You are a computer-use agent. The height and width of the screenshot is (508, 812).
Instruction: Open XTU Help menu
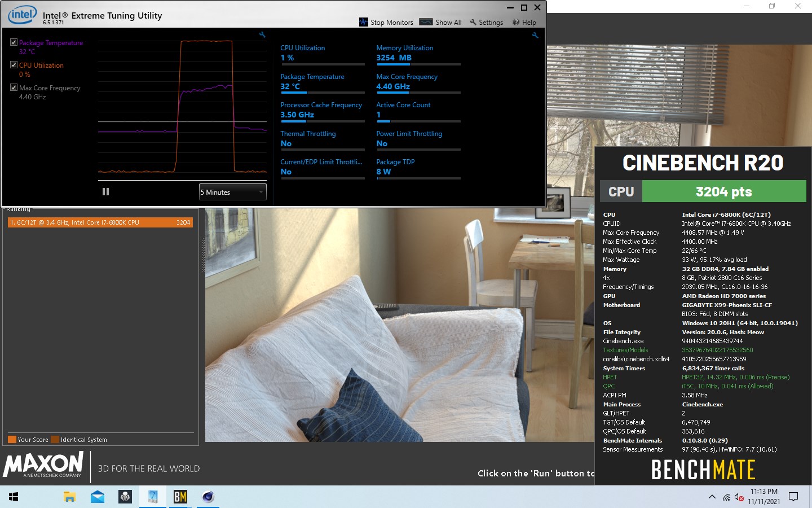click(x=524, y=22)
